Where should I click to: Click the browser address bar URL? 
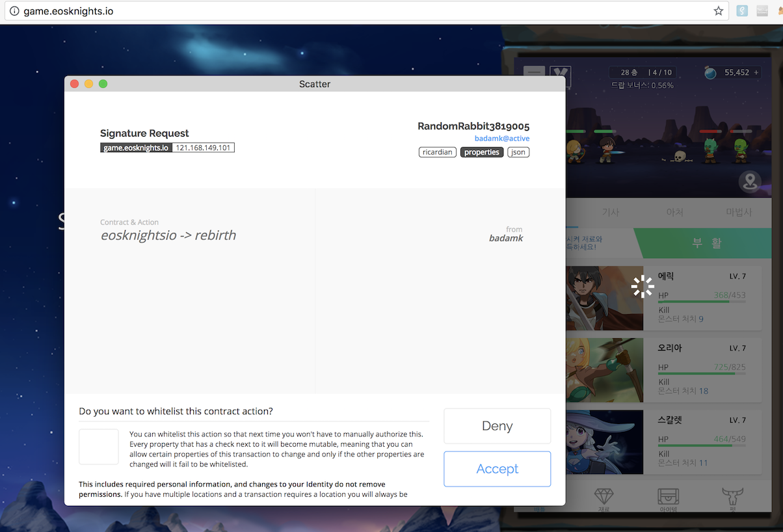[68, 11]
